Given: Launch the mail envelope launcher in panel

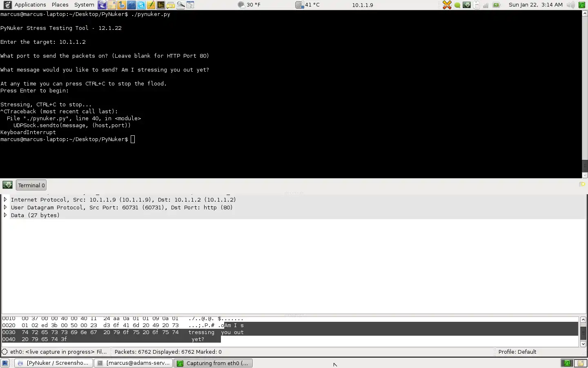Looking at the screenshot, I should (x=112, y=5).
